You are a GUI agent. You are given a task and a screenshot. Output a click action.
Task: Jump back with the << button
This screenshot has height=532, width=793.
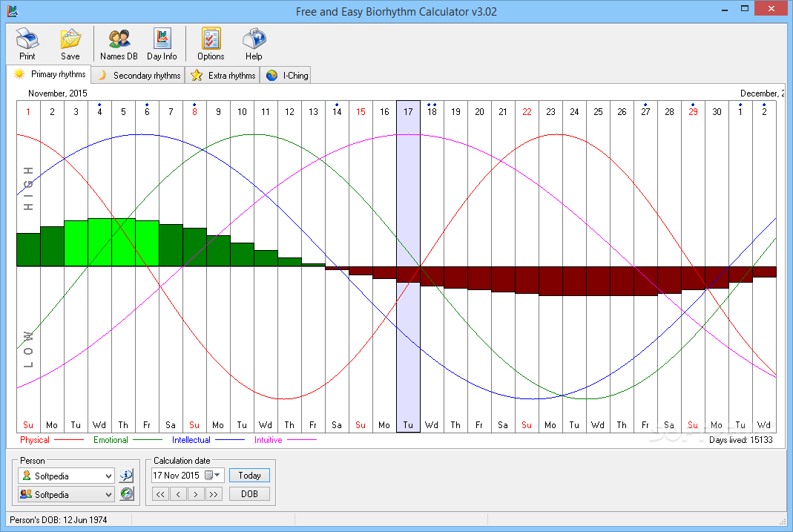click(160, 494)
